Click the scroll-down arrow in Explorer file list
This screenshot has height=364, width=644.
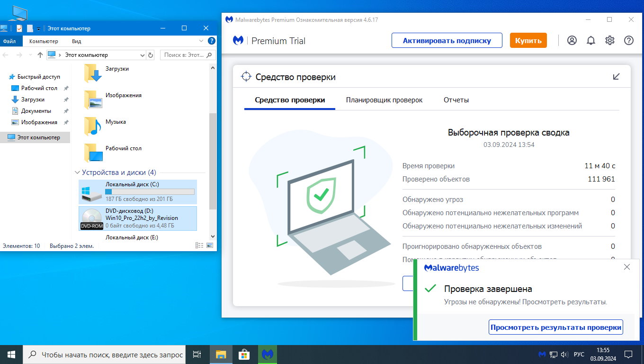pyautogui.click(x=212, y=236)
